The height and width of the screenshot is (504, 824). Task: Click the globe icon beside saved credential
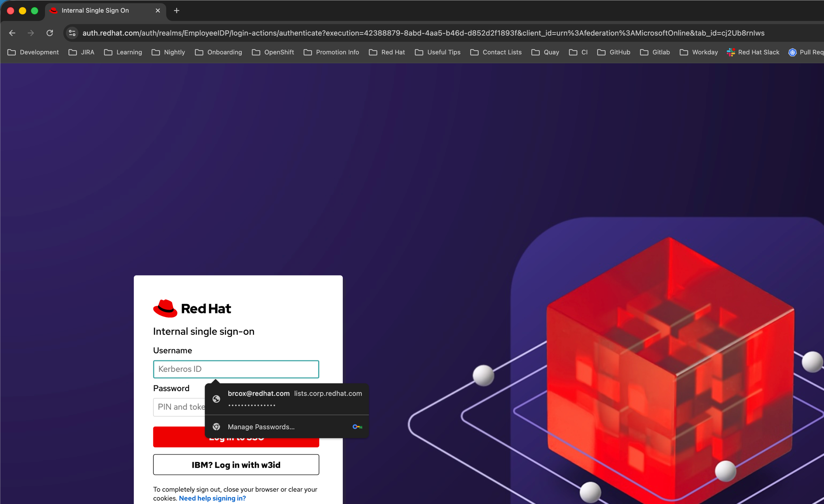[216, 399]
